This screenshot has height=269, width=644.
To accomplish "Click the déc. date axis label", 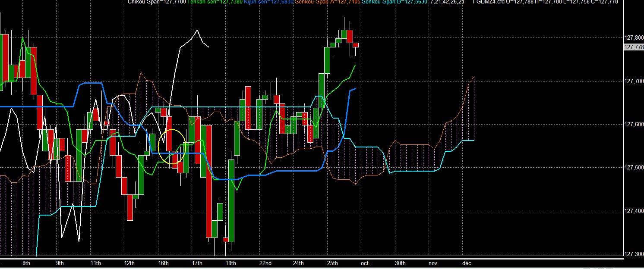I will (467, 263).
